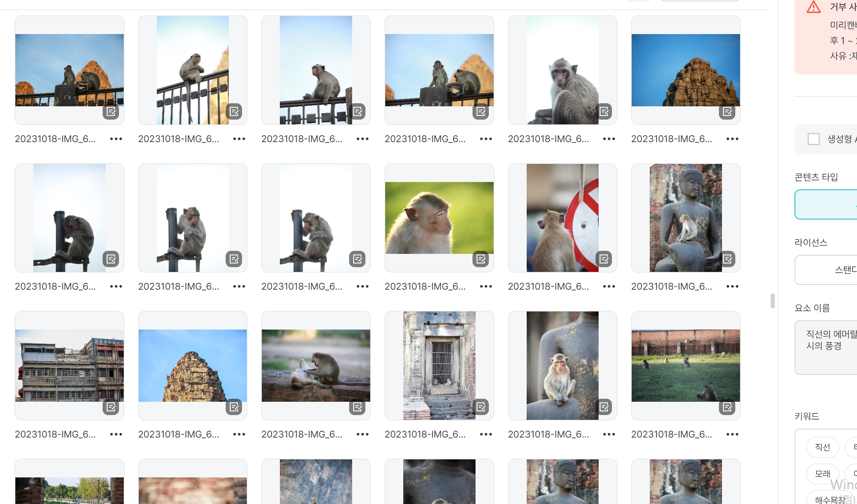Click edit icon on monkey grooming a lying monkey

357,407
